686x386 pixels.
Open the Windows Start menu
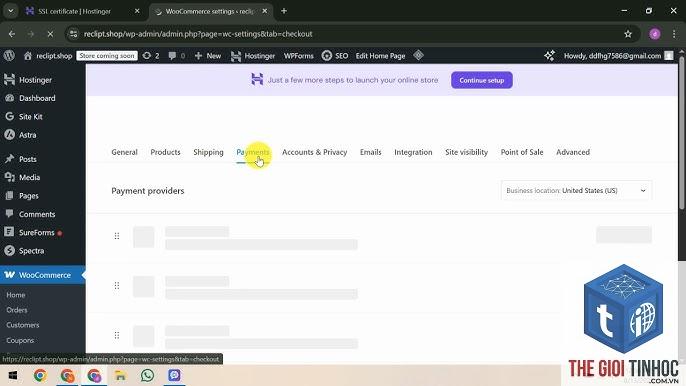(x=13, y=375)
